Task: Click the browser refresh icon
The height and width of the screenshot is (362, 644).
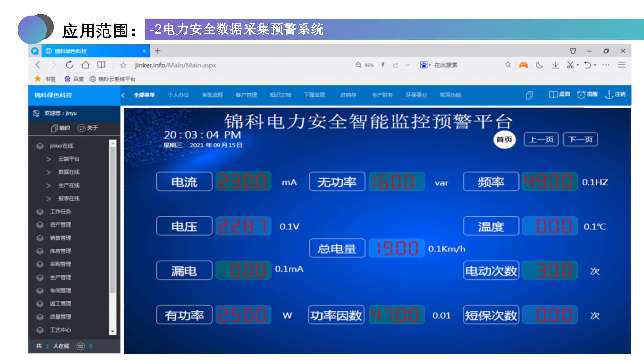Action: point(69,65)
